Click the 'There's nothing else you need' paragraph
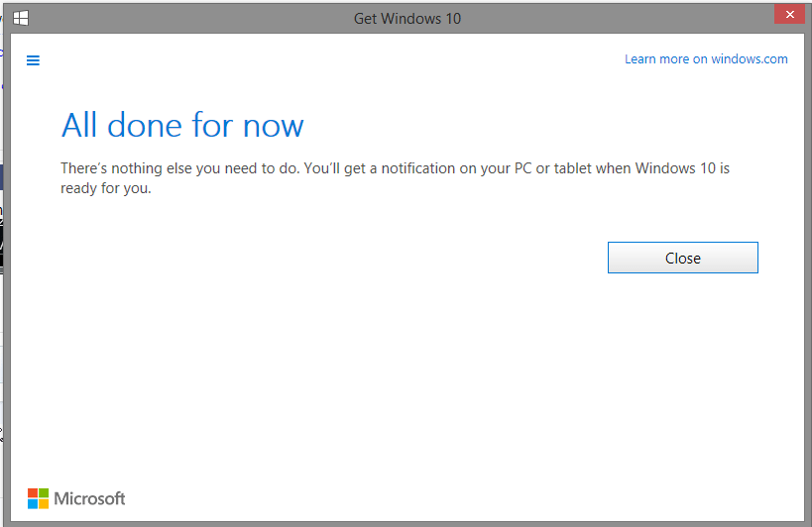 click(x=395, y=178)
